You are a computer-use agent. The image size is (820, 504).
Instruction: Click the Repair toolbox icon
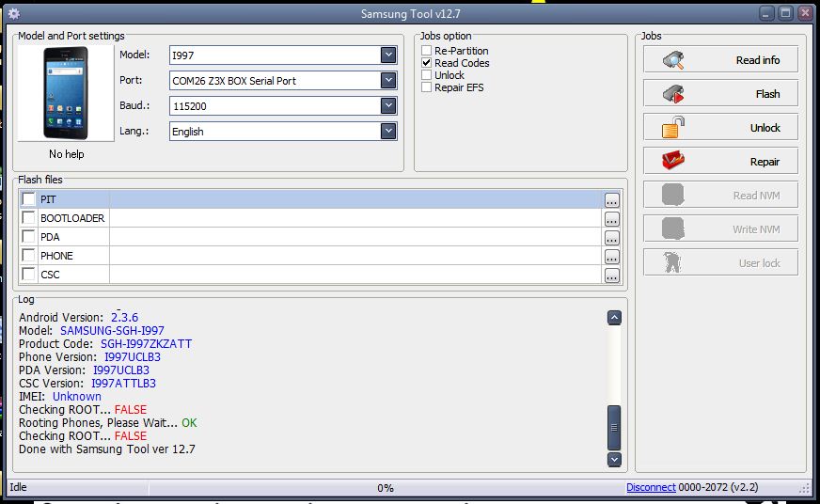tap(673, 161)
